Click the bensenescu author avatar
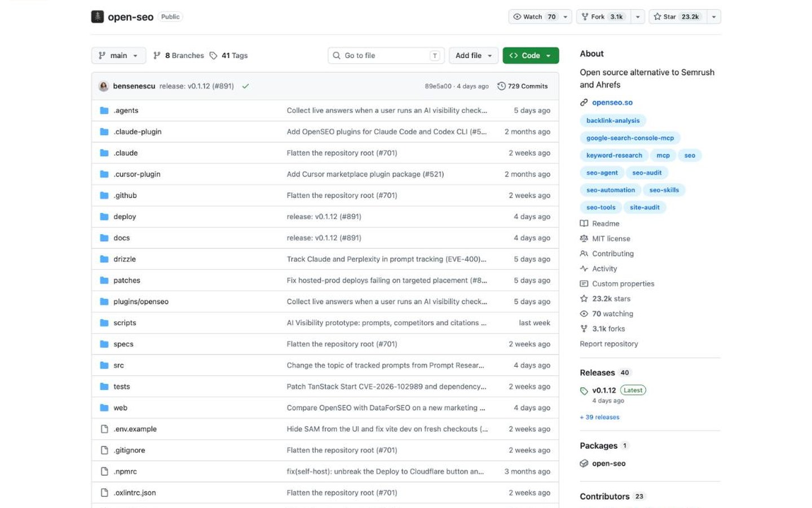This screenshot has height=508, width=812. pos(103,86)
